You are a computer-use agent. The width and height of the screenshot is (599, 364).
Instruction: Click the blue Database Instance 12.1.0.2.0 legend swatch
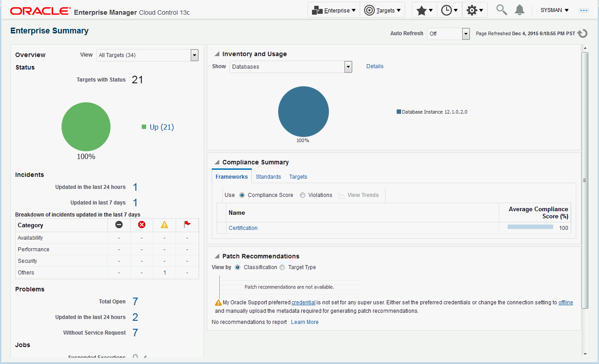[399, 112]
